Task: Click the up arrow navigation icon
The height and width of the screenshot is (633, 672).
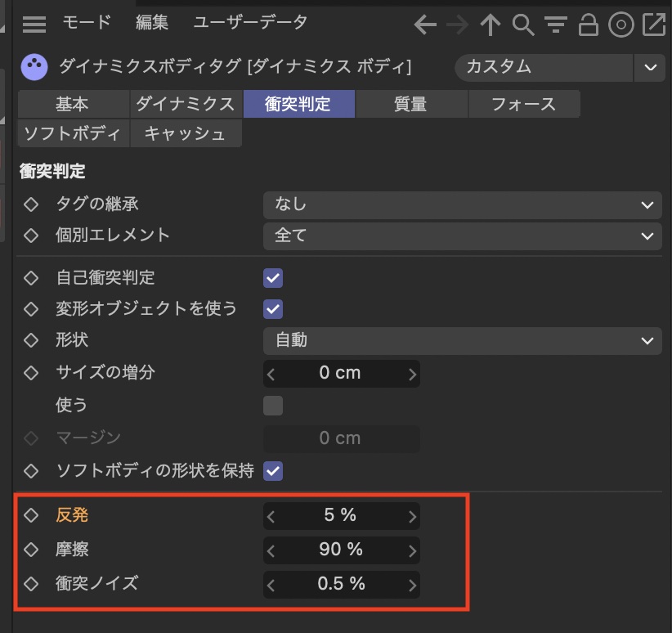Action: click(x=490, y=25)
